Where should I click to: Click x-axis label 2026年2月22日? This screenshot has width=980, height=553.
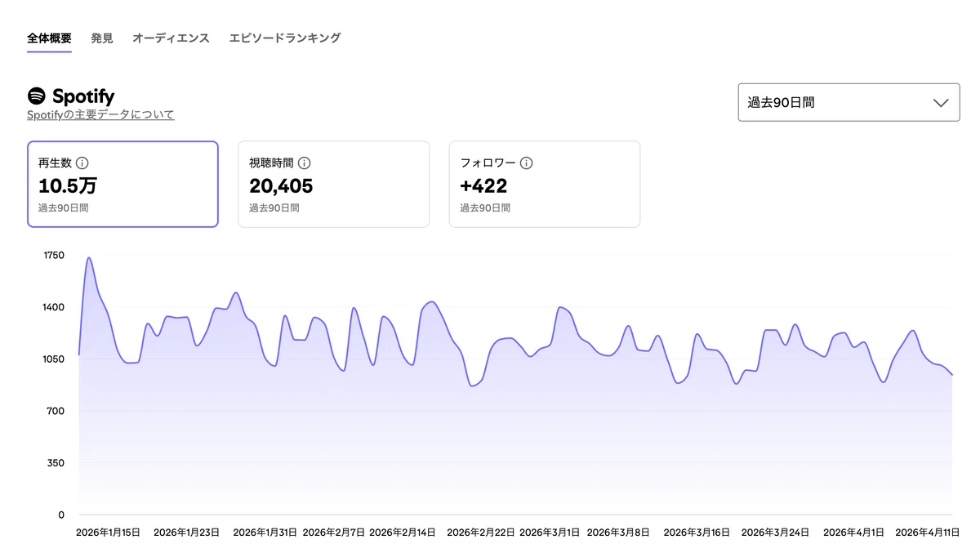[x=481, y=533]
